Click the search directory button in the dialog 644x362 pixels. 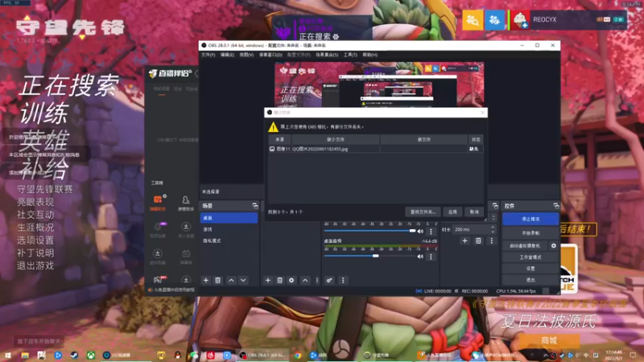tap(423, 212)
